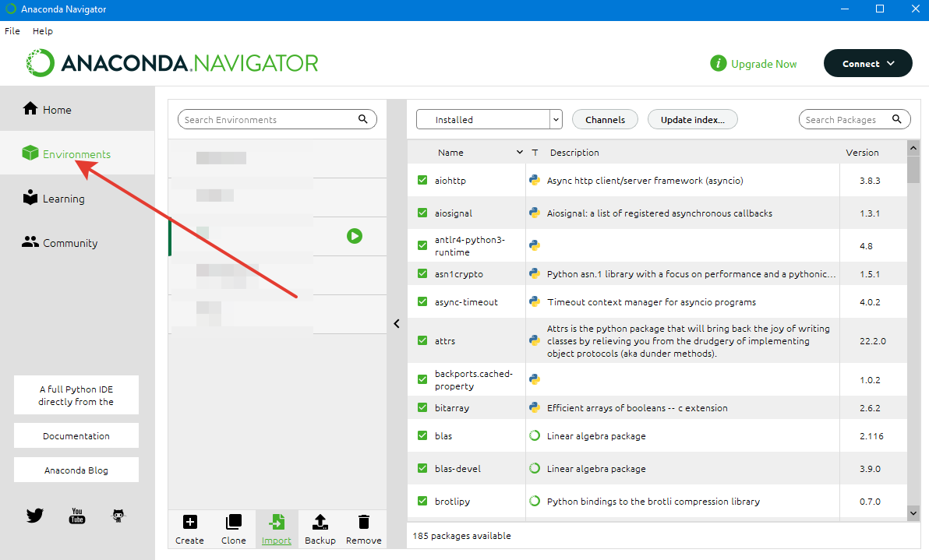Click the Import environment icon

pos(276,522)
